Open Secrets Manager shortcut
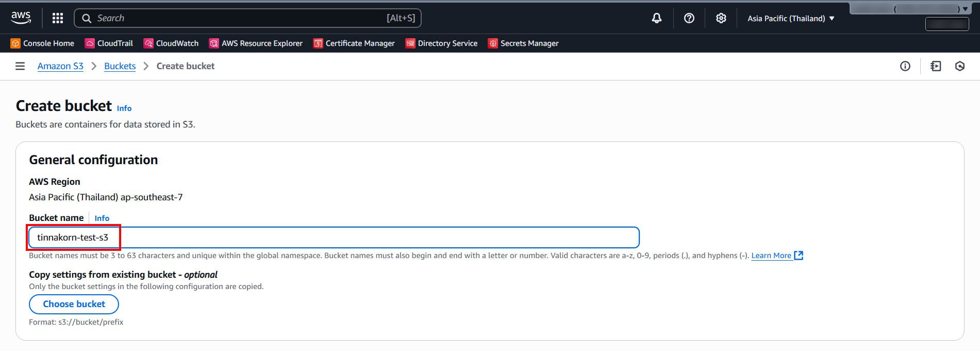Screen dimensions: 980x351 click(523, 43)
